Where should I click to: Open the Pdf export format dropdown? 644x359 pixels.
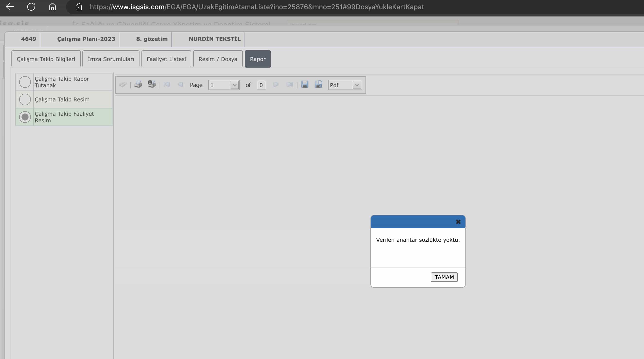[x=357, y=85]
